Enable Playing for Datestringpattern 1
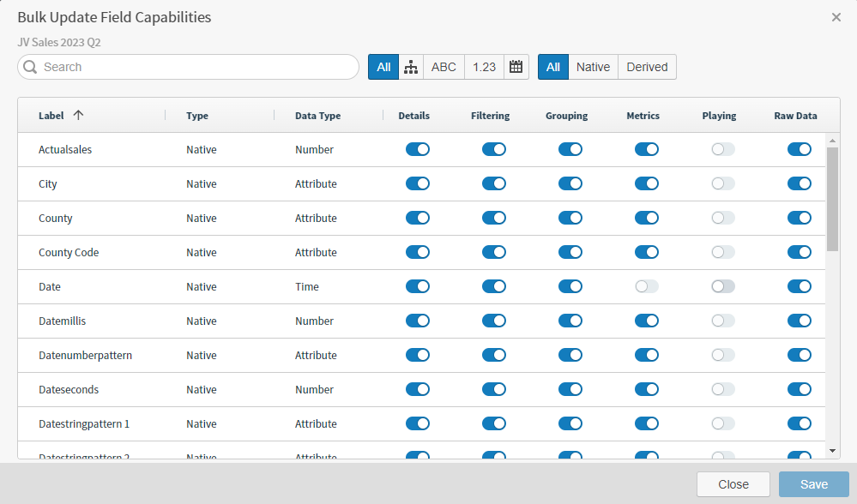 click(x=721, y=423)
